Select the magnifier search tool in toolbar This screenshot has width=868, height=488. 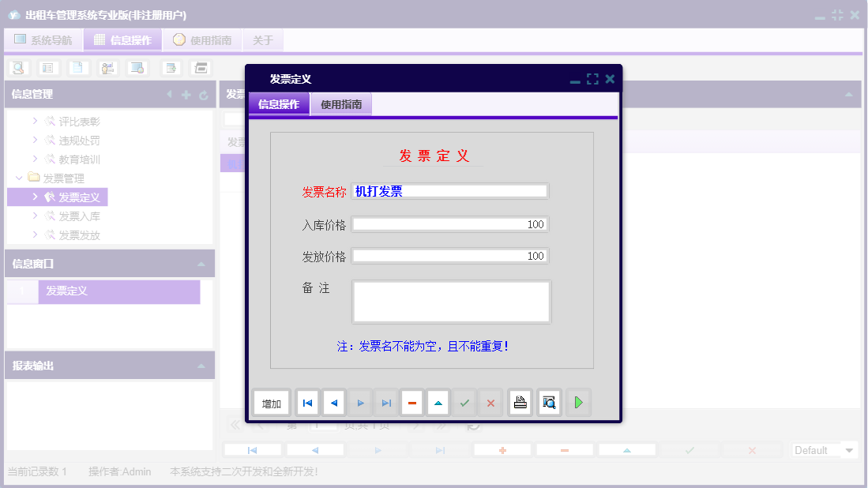(x=17, y=68)
